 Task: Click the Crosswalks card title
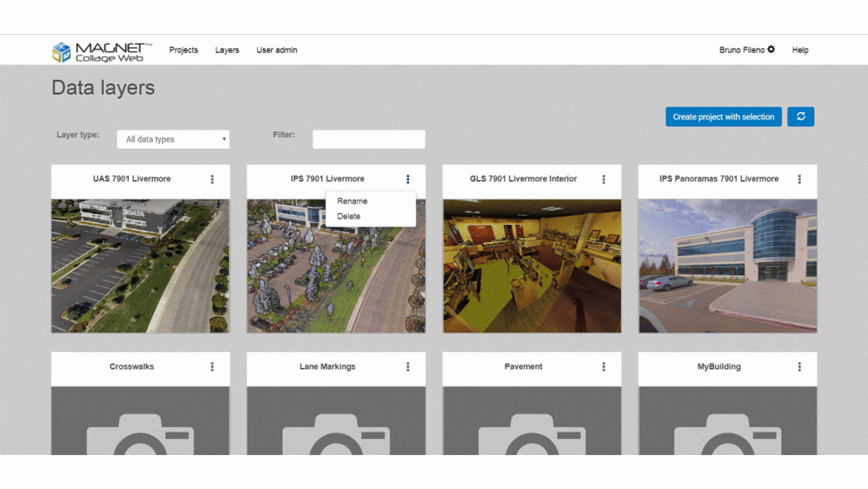[132, 366]
